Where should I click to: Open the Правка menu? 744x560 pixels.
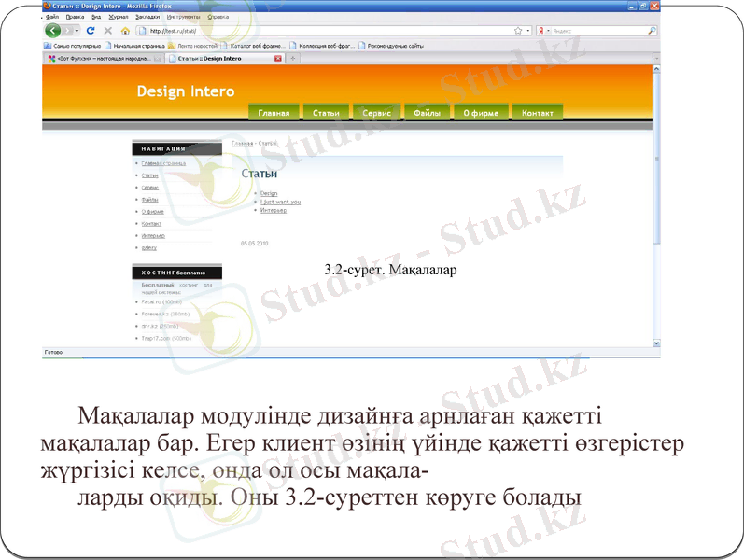(75, 17)
